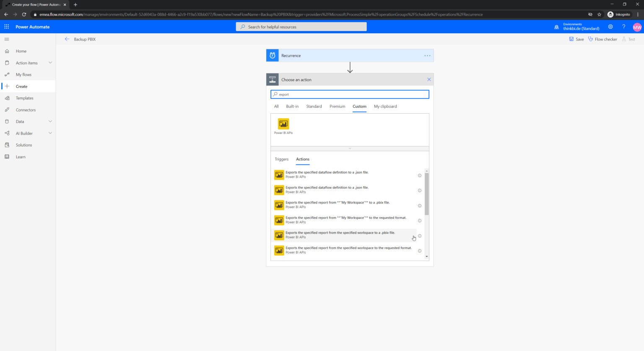Viewport: 644px width, 351px height.
Task: Open the Flow checker
Action: (x=602, y=39)
